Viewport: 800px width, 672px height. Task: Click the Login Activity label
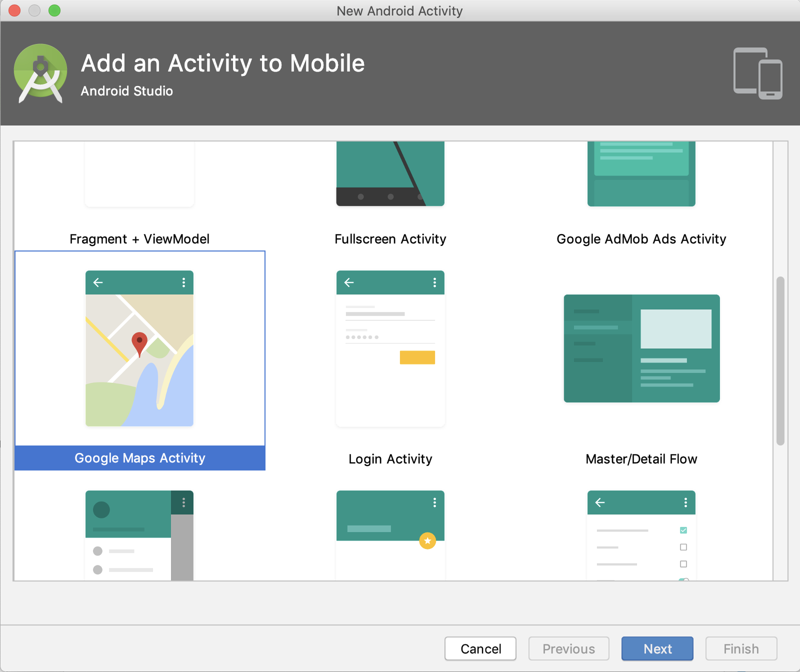(x=390, y=459)
